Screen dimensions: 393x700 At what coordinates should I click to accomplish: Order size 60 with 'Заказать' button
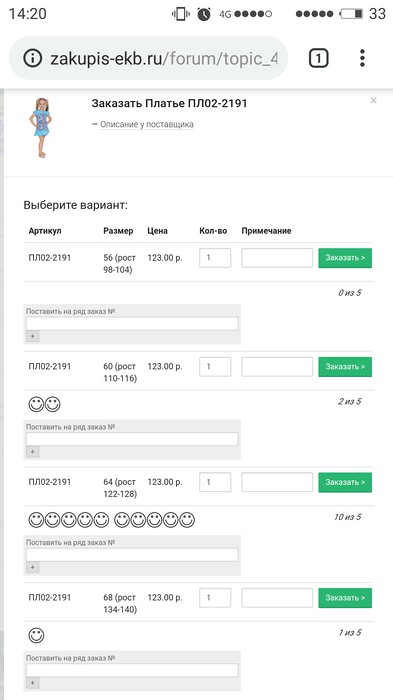[x=345, y=367]
